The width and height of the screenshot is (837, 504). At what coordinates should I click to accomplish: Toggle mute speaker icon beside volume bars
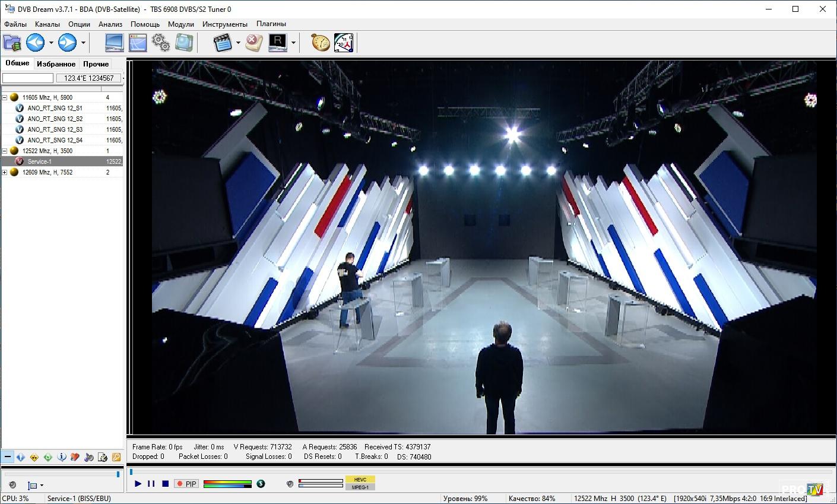pos(290,484)
